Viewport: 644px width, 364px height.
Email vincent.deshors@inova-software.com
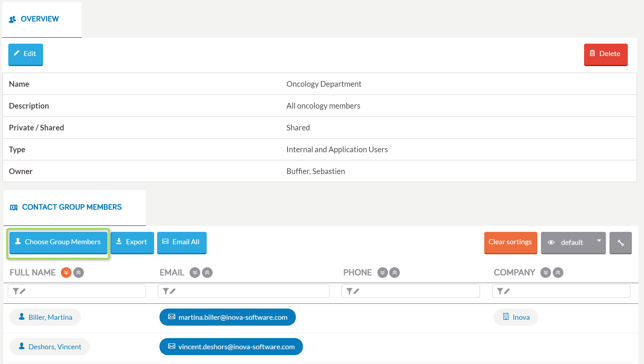click(x=231, y=347)
